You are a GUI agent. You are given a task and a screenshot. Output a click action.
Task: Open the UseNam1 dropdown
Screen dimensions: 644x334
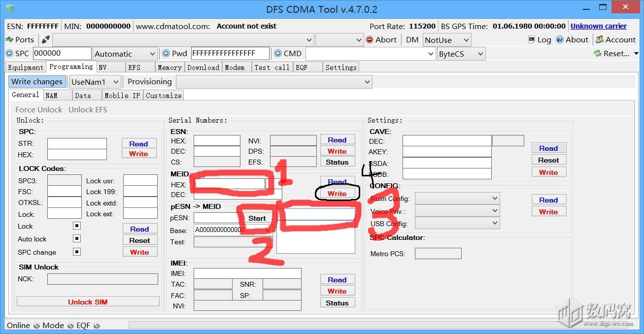coord(95,82)
